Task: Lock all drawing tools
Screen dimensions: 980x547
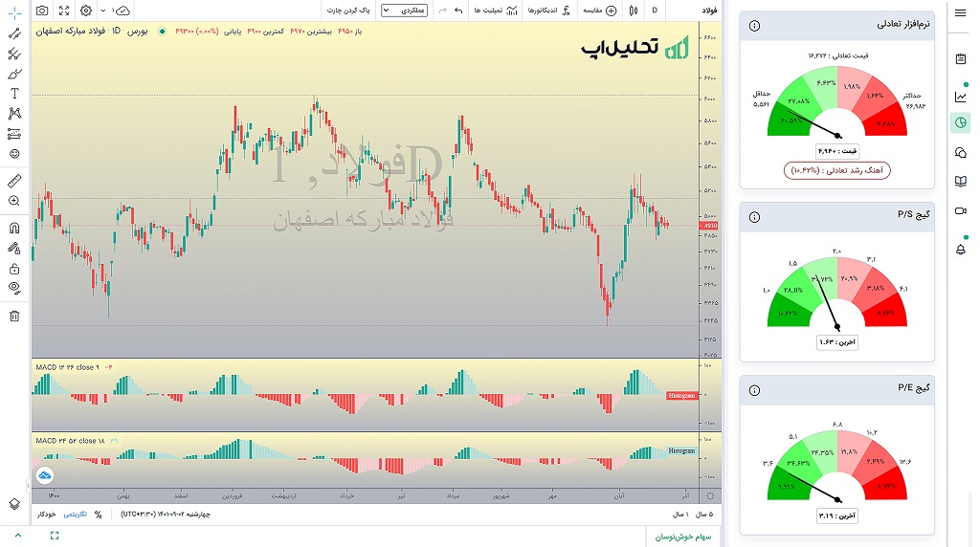Action: [x=14, y=269]
